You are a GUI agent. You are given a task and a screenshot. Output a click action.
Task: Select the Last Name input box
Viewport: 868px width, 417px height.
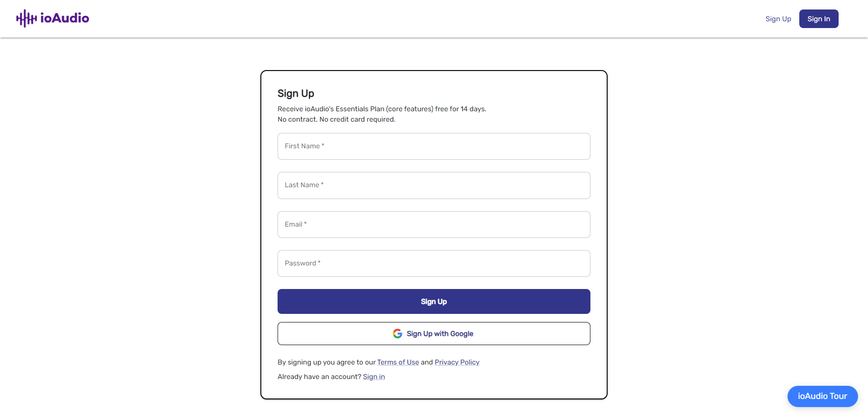coord(434,185)
